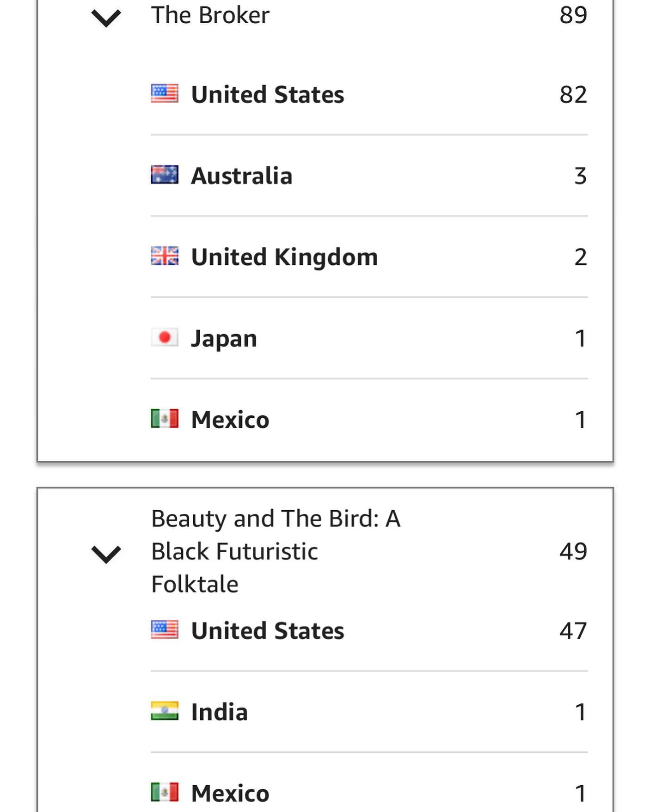Click the India flag icon

(x=165, y=711)
